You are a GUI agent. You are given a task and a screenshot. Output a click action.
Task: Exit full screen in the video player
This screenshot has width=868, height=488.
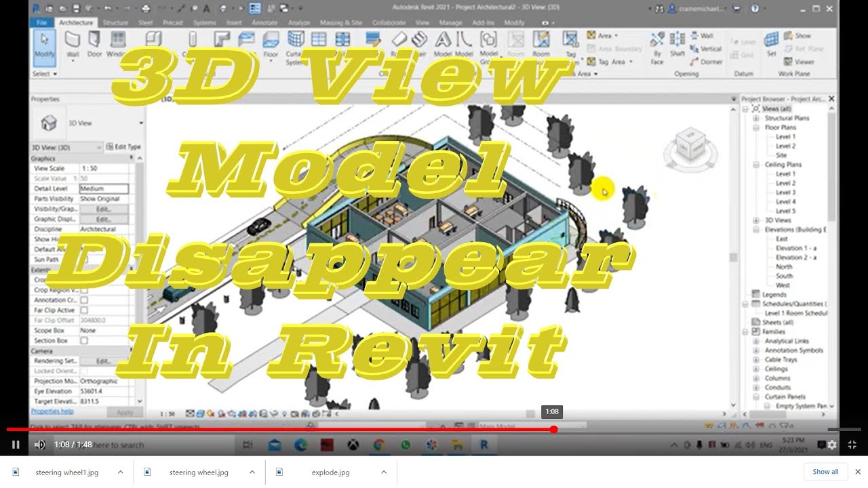pyautogui.click(x=852, y=445)
